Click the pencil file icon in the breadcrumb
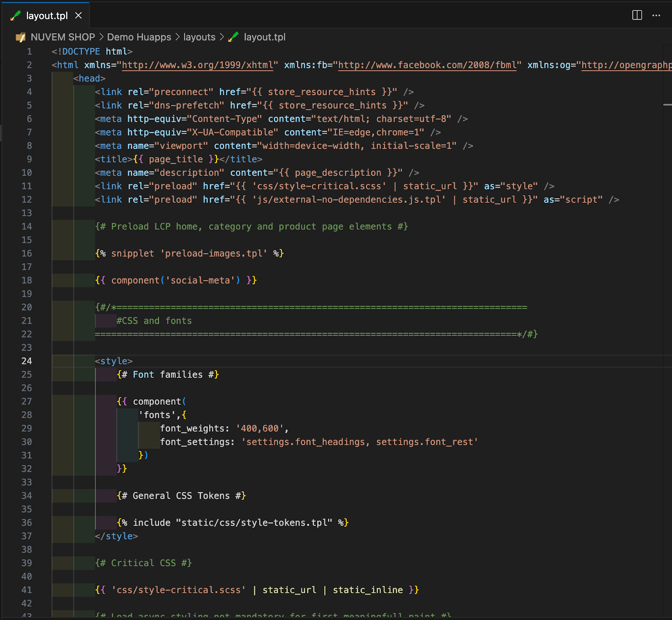672x620 pixels. coord(234,37)
